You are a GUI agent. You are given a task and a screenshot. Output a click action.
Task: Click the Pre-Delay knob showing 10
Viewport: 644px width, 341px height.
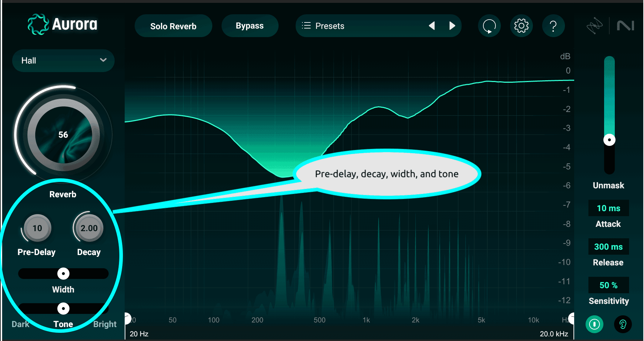37,228
